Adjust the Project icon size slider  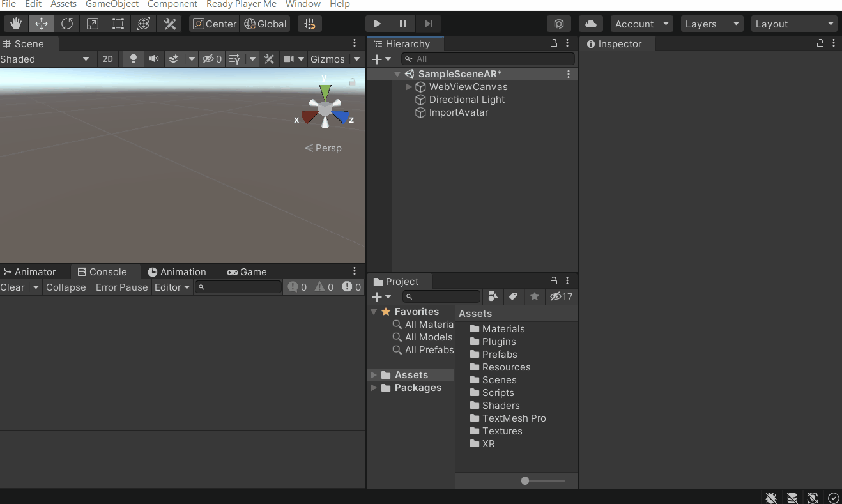(x=525, y=480)
